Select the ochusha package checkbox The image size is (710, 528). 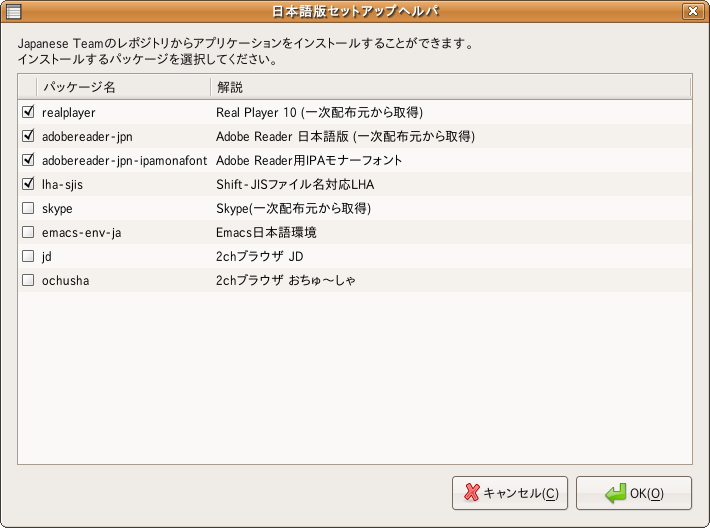point(28,280)
